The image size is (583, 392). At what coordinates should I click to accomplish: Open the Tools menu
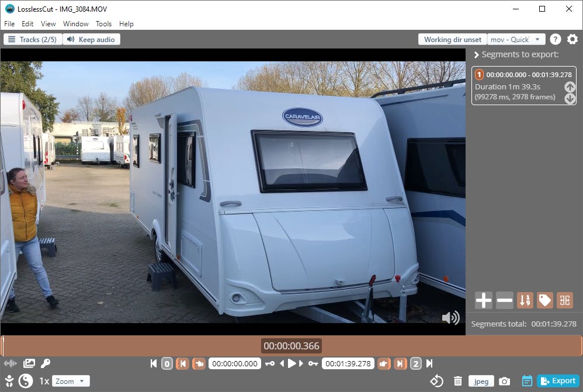click(x=104, y=24)
